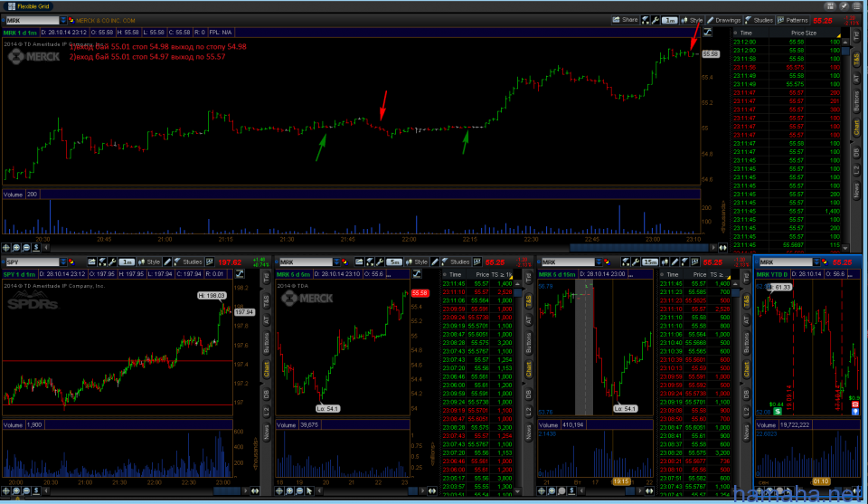Viewport: 868px width, 504px height.
Task: Click the SPY symbol field in bottom-left chart
Action: tap(33, 262)
